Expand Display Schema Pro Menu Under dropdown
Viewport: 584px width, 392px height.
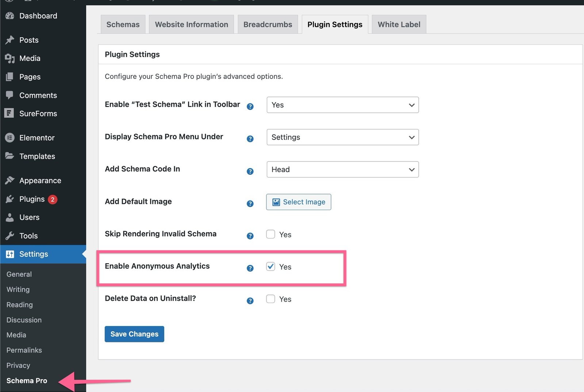pyautogui.click(x=342, y=137)
